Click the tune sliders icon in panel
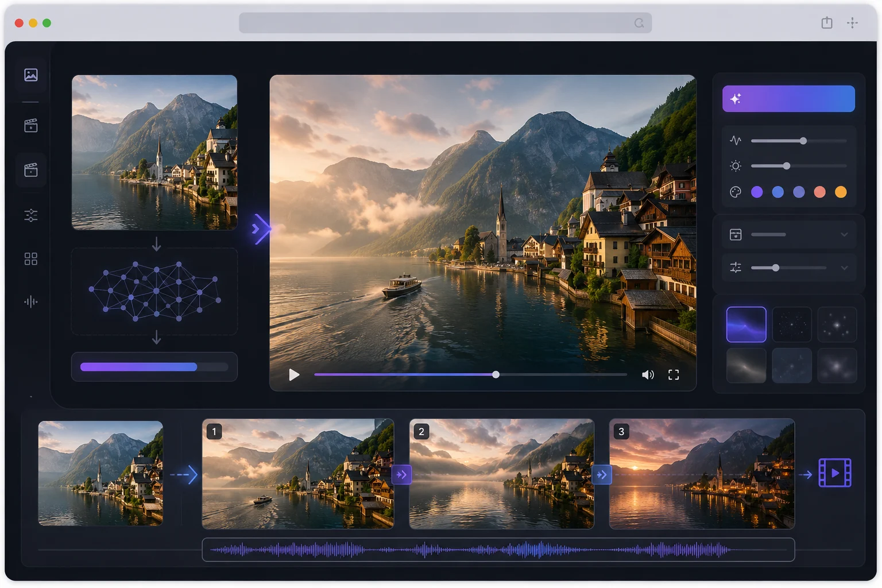 pos(736,268)
